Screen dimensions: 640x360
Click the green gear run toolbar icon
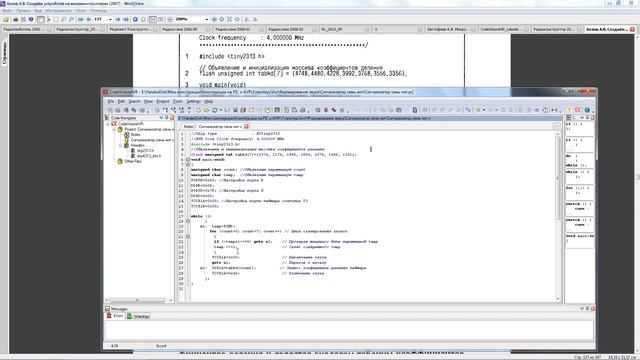[x=478, y=110]
